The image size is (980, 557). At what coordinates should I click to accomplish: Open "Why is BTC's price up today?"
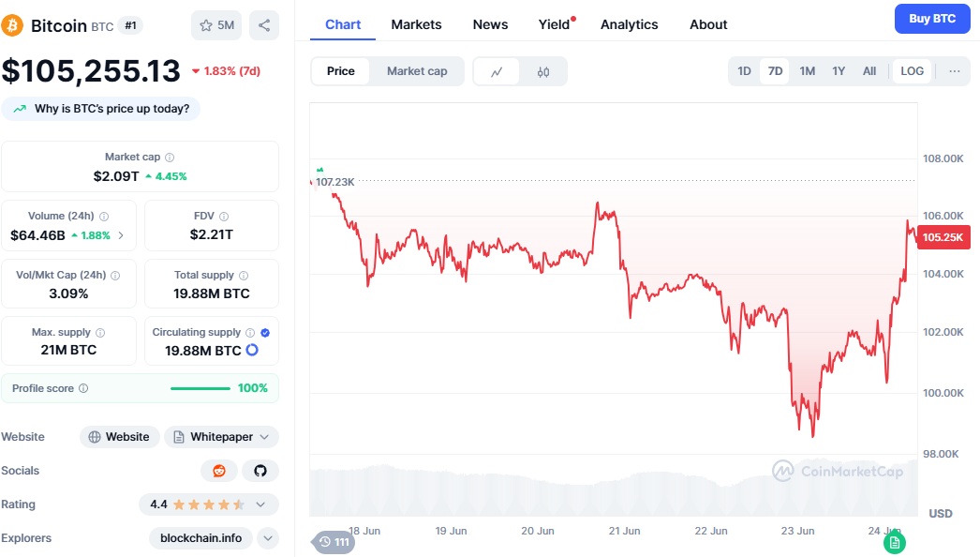tap(101, 109)
